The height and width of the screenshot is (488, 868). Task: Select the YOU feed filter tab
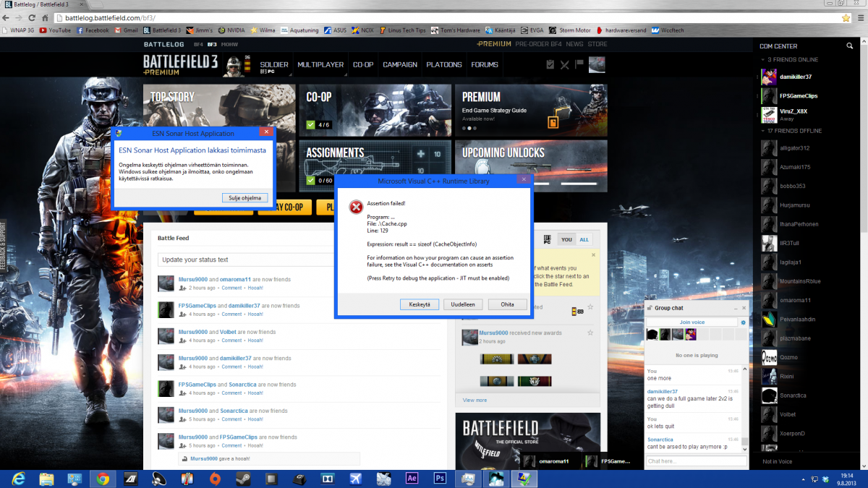pos(566,239)
